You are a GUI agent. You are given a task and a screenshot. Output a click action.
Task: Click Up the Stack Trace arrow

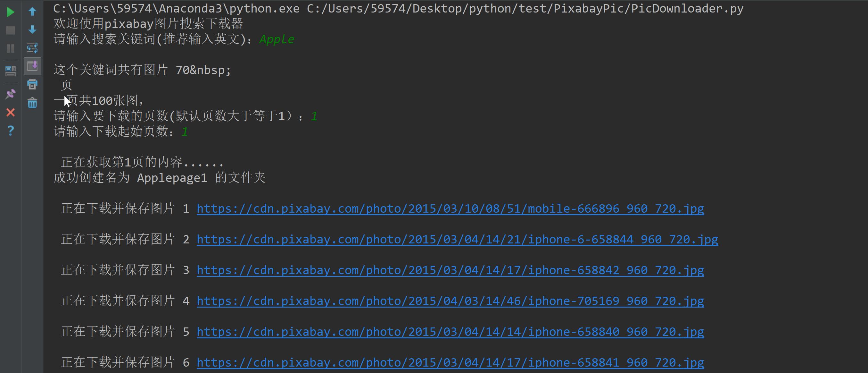tap(32, 12)
